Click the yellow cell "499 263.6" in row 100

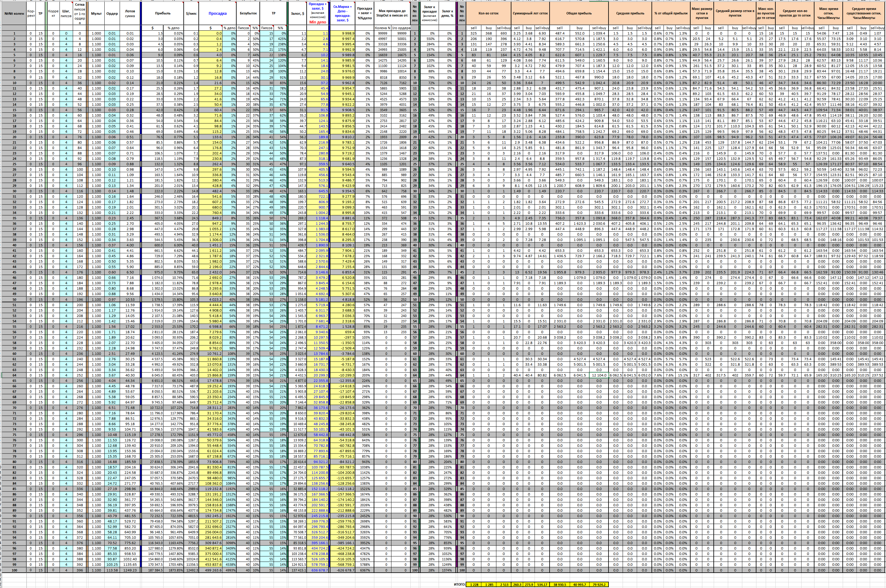tap(210, 570)
